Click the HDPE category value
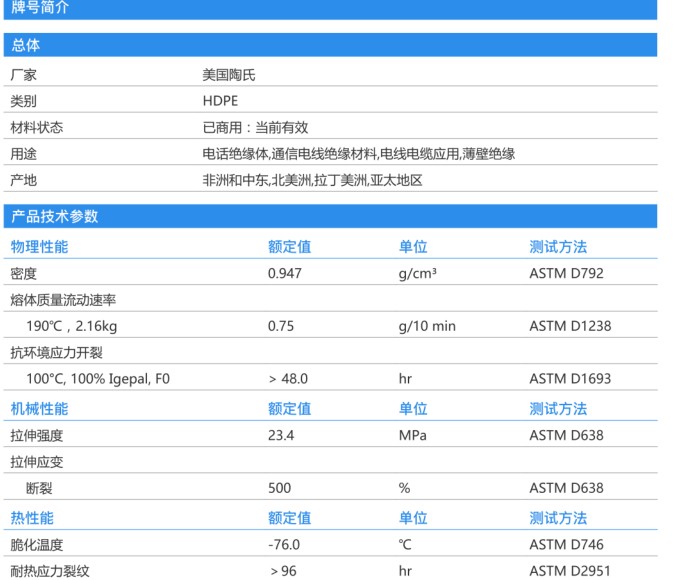The width and height of the screenshot is (689, 580). coord(220,101)
